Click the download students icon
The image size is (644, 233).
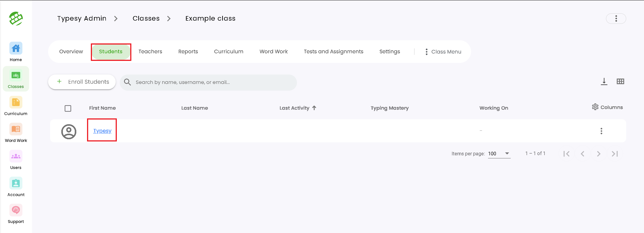pos(604,81)
